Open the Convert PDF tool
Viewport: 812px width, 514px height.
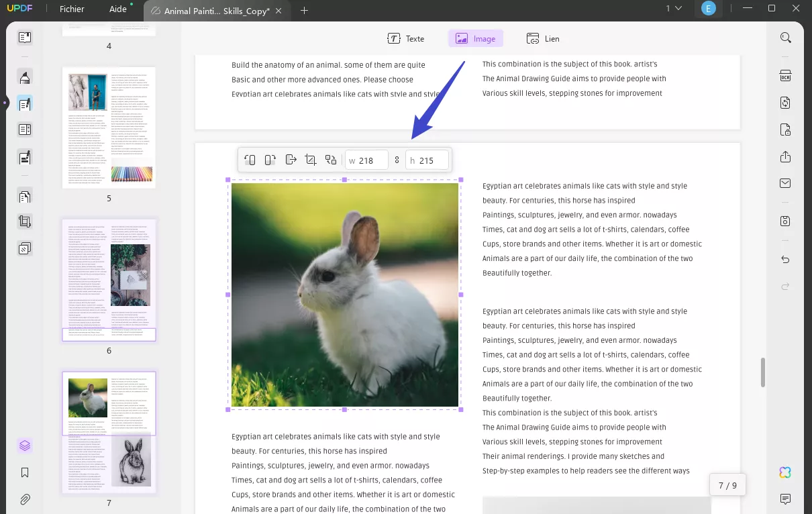pos(786,103)
